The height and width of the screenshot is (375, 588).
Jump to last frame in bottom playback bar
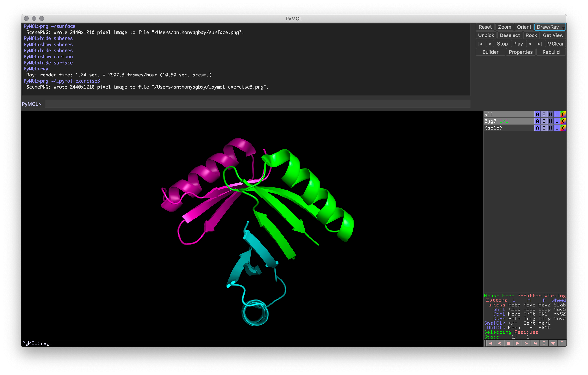pyautogui.click(x=535, y=343)
